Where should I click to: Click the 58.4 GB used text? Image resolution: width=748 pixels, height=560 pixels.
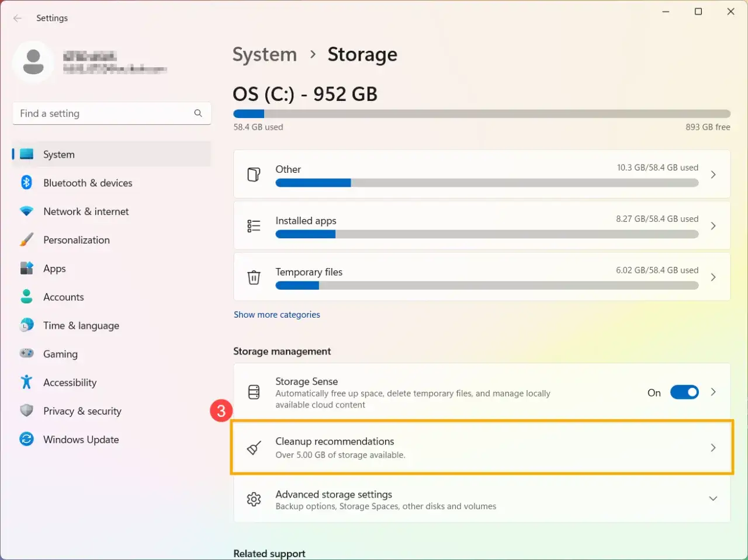coord(258,127)
